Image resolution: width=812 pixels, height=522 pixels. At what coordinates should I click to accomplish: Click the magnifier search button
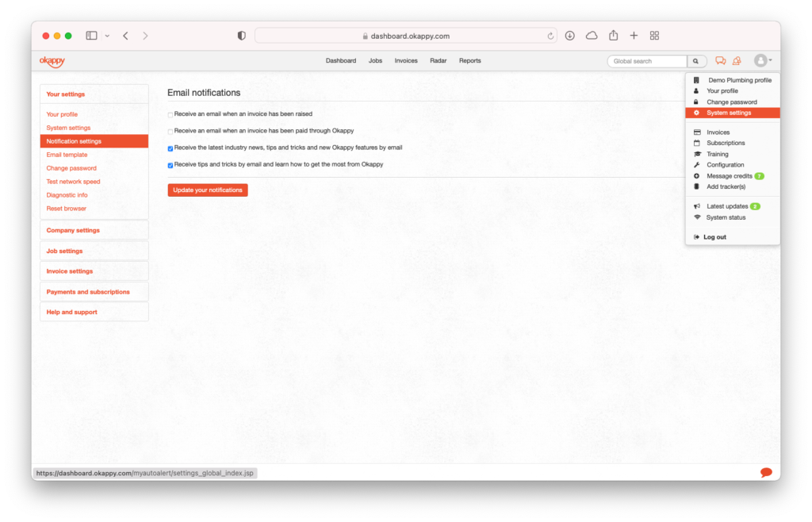[x=696, y=61]
